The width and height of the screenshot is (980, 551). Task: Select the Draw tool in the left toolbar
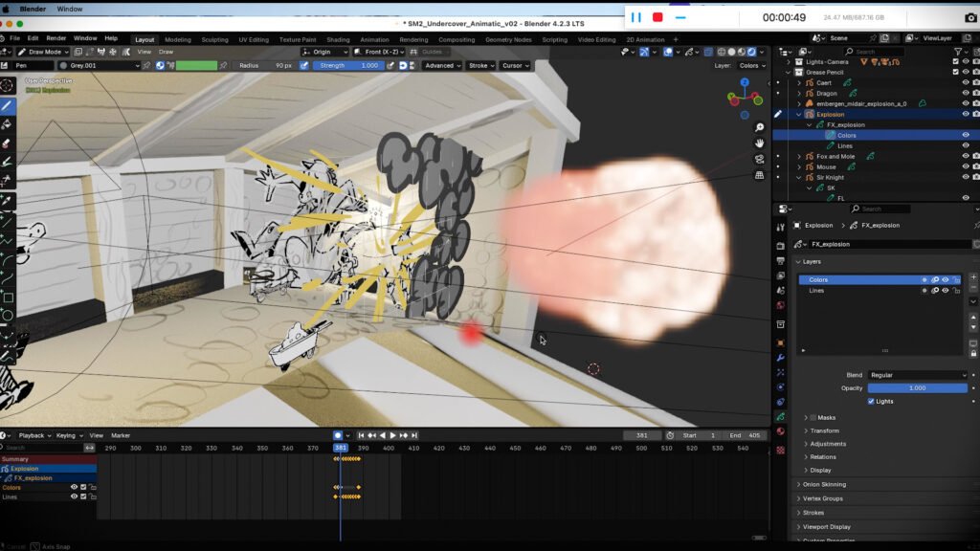click(x=7, y=105)
